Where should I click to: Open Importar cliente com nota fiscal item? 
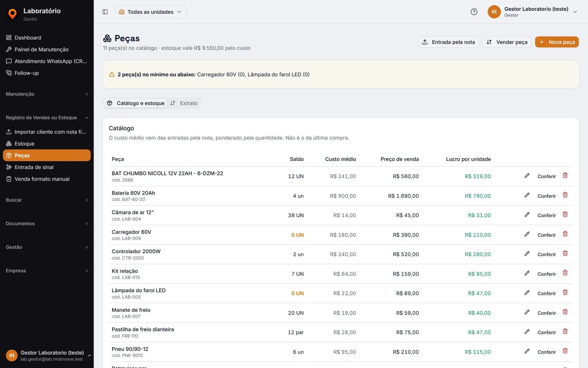pyautogui.click(x=47, y=132)
